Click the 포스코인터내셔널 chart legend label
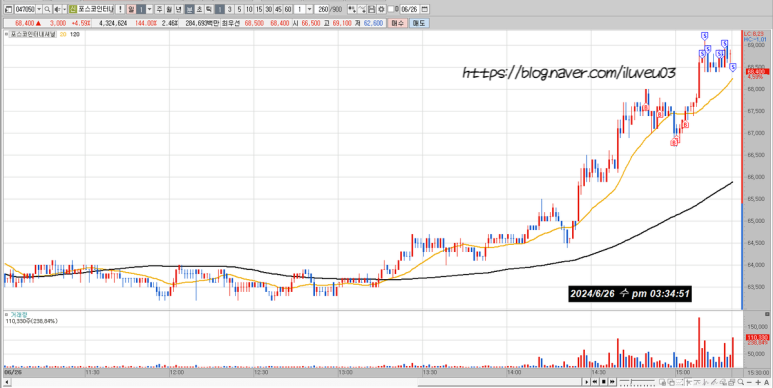This screenshot has width=773, height=388. tap(34, 34)
